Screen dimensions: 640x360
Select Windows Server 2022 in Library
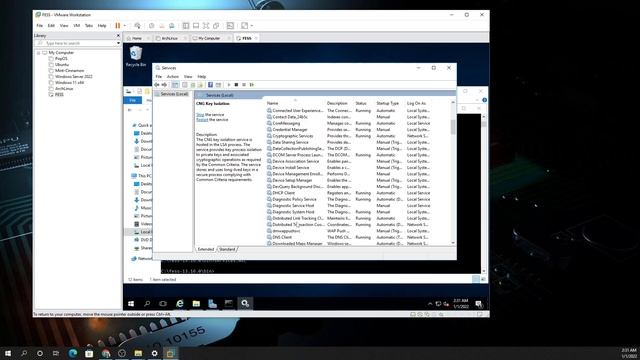pos(74,76)
